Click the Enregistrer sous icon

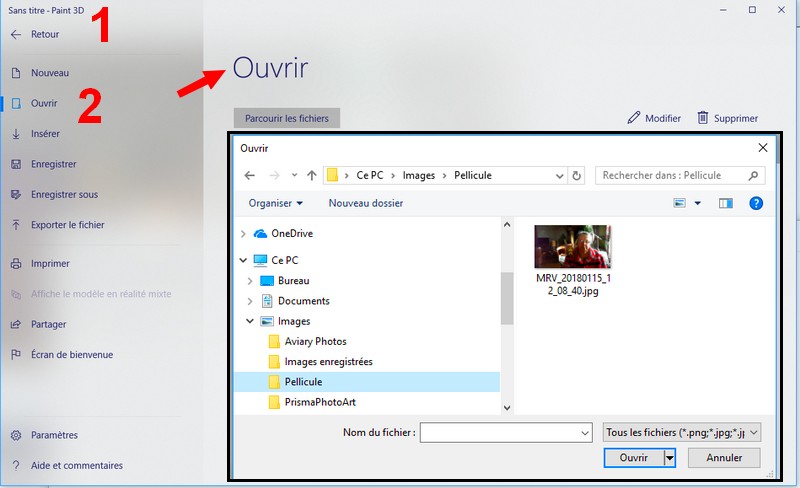(x=16, y=194)
